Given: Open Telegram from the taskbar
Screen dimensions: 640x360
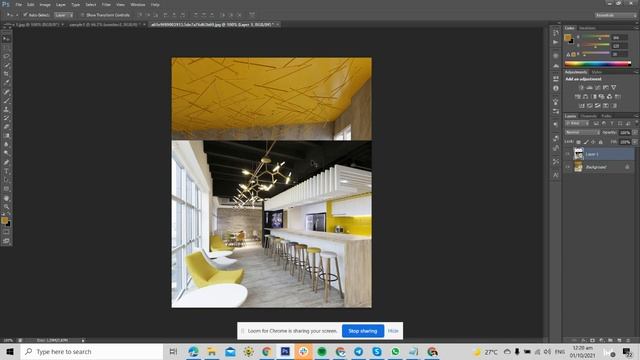Looking at the screenshot, I should point(358,351).
